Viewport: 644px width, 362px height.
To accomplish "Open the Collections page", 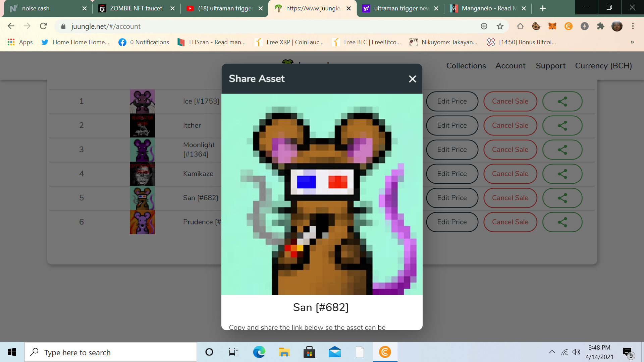I will tap(466, 66).
